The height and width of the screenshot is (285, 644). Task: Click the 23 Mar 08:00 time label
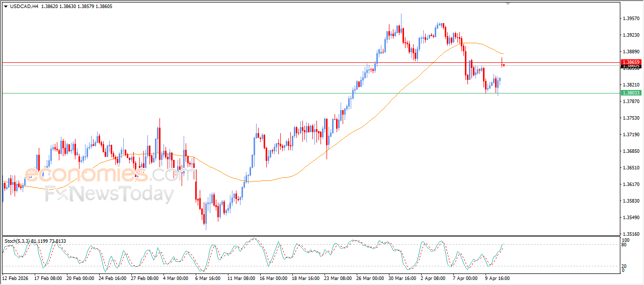[x=336, y=278]
